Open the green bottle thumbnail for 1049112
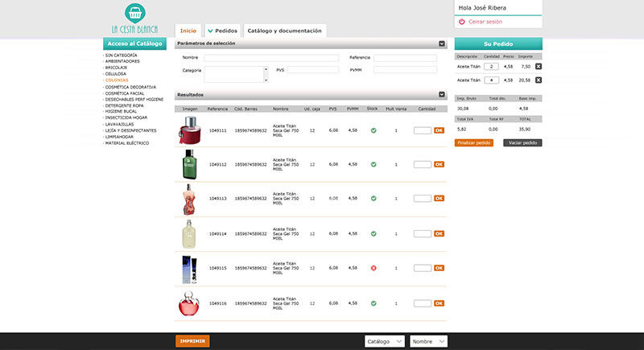This screenshot has width=644, height=350. (189, 164)
